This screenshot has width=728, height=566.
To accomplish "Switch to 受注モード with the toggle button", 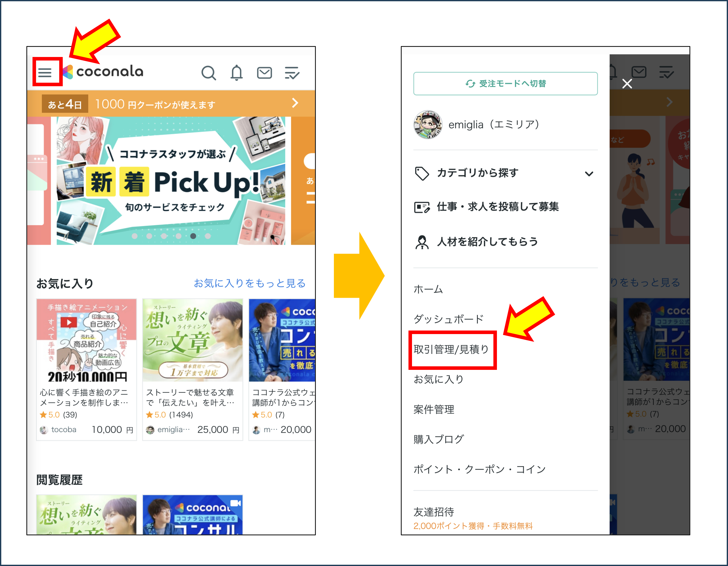I will tap(505, 83).
